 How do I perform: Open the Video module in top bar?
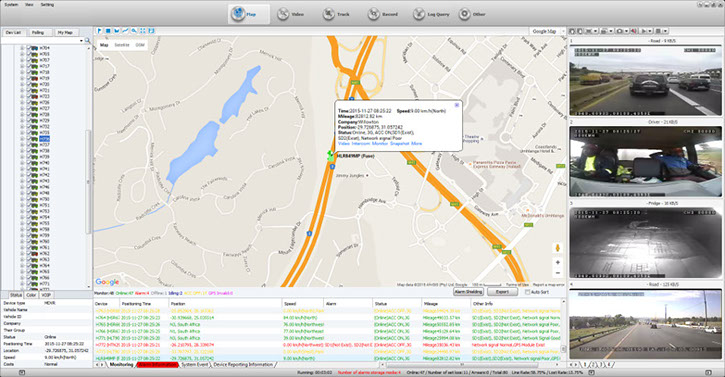pos(291,14)
